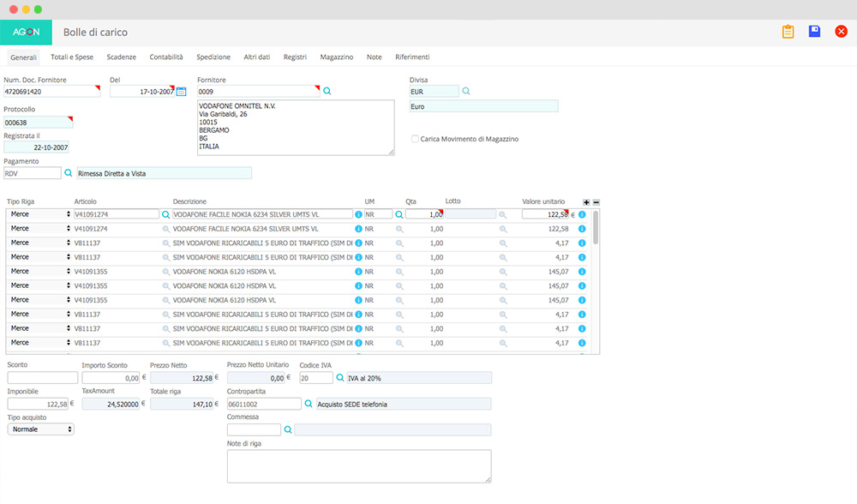Click the Protocollo field 000638

coord(39,123)
